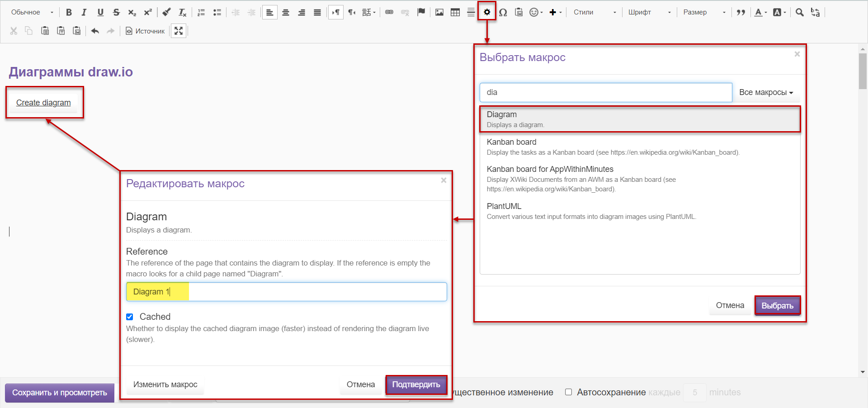The image size is (868, 408).
Task: Expand the Стили styles dropdown
Action: point(594,12)
